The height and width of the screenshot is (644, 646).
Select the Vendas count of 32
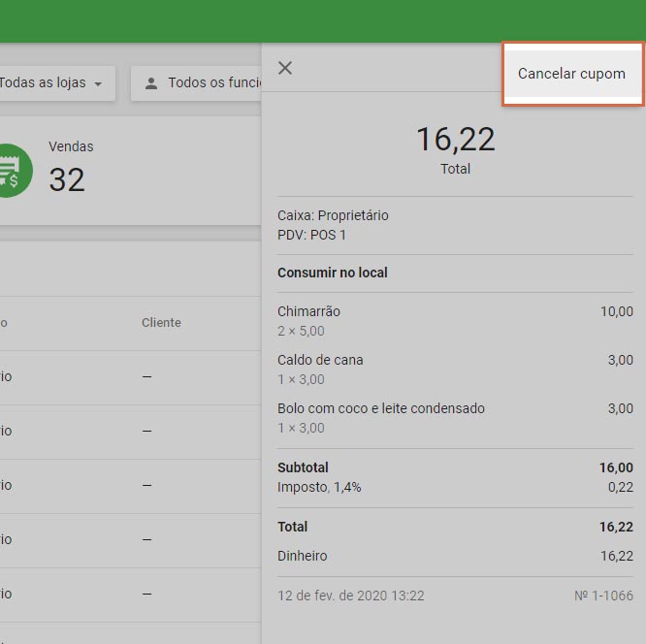coord(67,179)
